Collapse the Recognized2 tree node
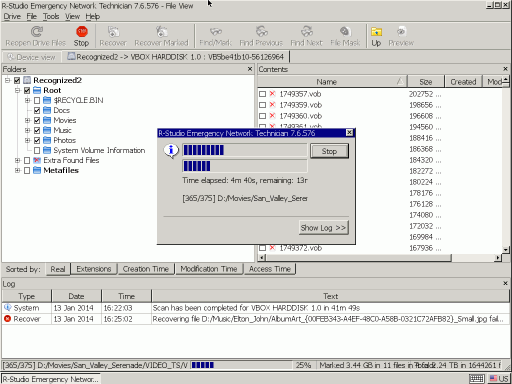This screenshot has width=512, height=384. [8, 80]
